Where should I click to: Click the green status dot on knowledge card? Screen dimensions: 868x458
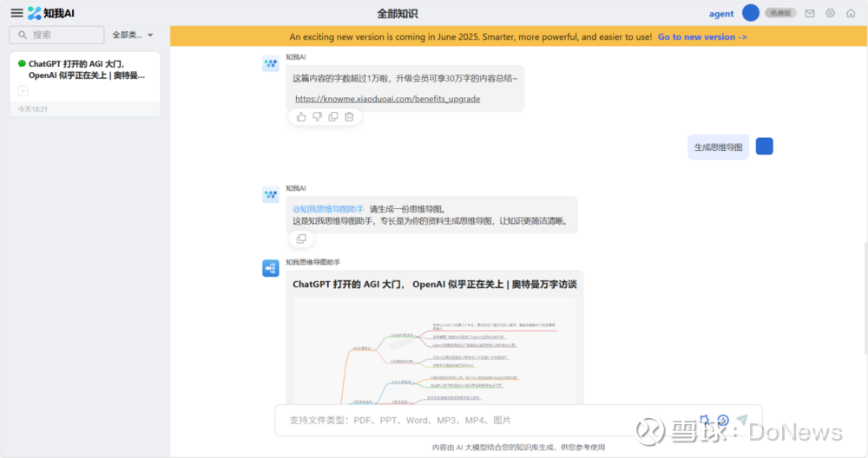pos(22,63)
